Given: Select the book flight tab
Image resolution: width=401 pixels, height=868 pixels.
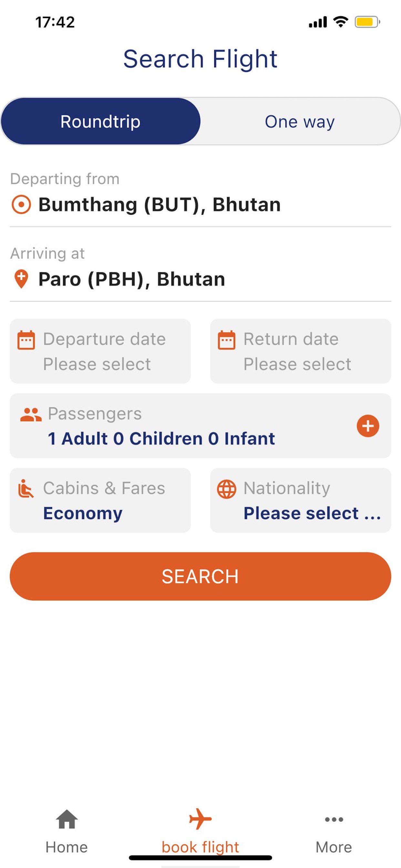Looking at the screenshot, I should tap(200, 831).
